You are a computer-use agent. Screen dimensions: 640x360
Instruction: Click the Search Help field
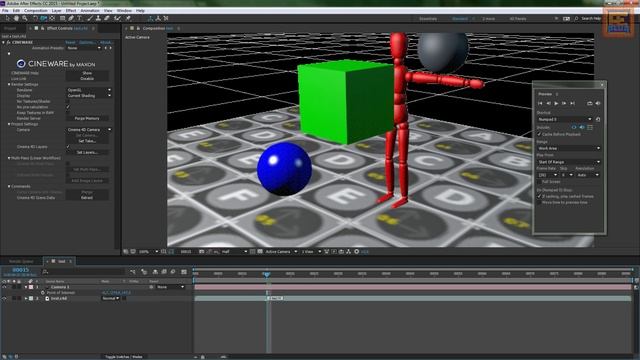(x=591, y=19)
